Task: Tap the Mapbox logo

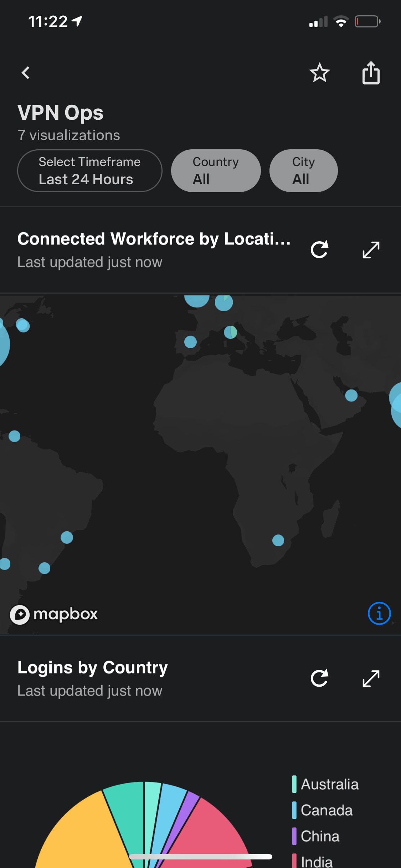Action: (54, 614)
